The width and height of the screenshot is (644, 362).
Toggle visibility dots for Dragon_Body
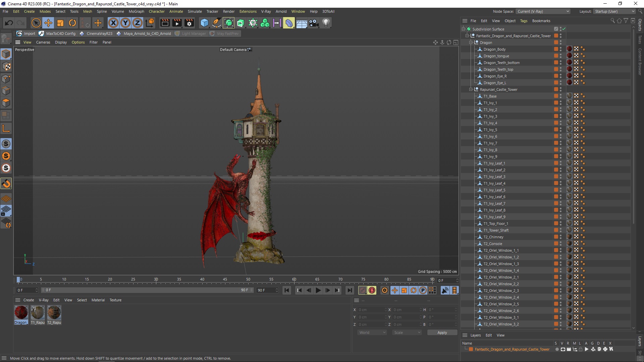(561, 49)
